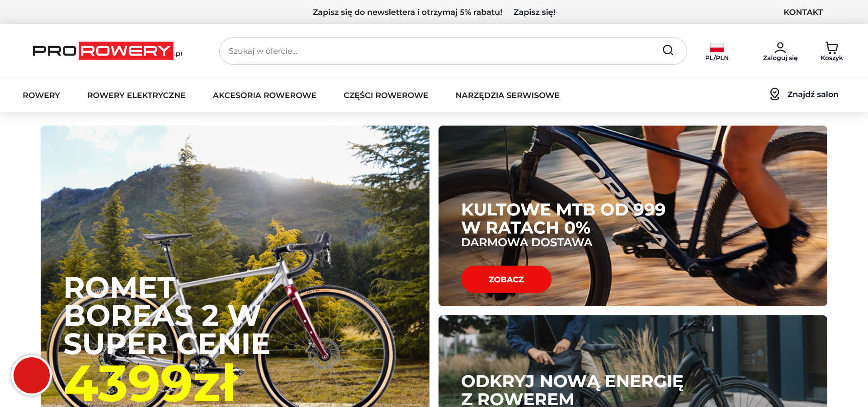868x407 pixels.
Task: Open the red floating chat bubble
Action: [x=32, y=375]
